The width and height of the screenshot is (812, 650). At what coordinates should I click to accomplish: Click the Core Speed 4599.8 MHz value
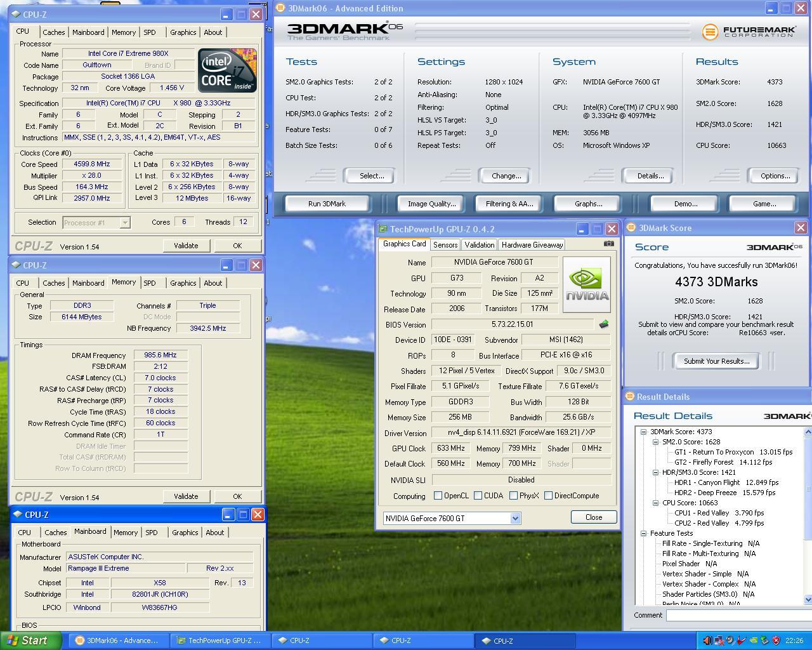[x=92, y=164]
